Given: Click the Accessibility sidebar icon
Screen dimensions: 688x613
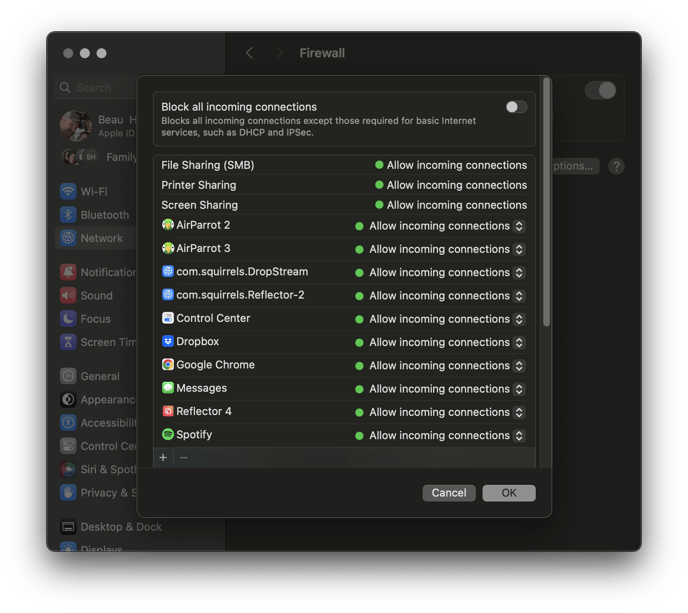Looking at the screenshot, I should 68,423.
